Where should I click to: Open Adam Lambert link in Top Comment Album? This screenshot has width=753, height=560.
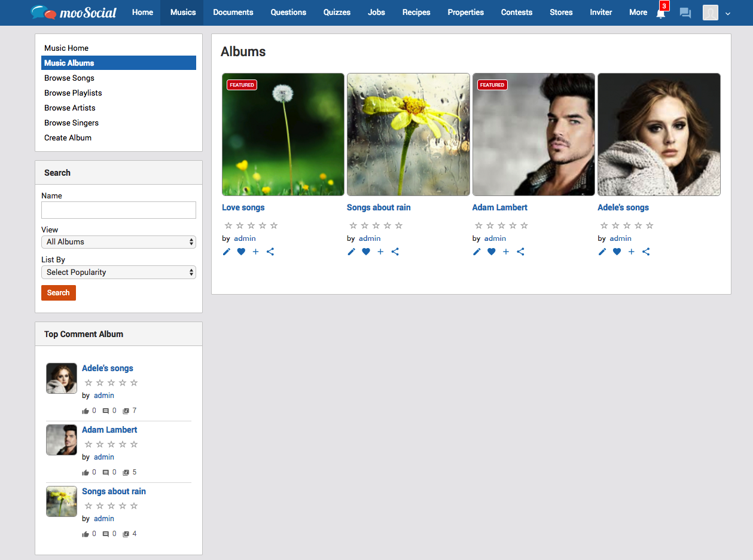point(109,430)
